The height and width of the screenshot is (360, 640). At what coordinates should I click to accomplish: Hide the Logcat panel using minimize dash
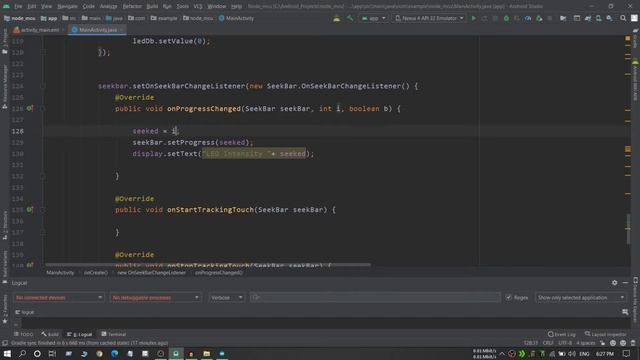pyautogui.click(x=625, y=282)
